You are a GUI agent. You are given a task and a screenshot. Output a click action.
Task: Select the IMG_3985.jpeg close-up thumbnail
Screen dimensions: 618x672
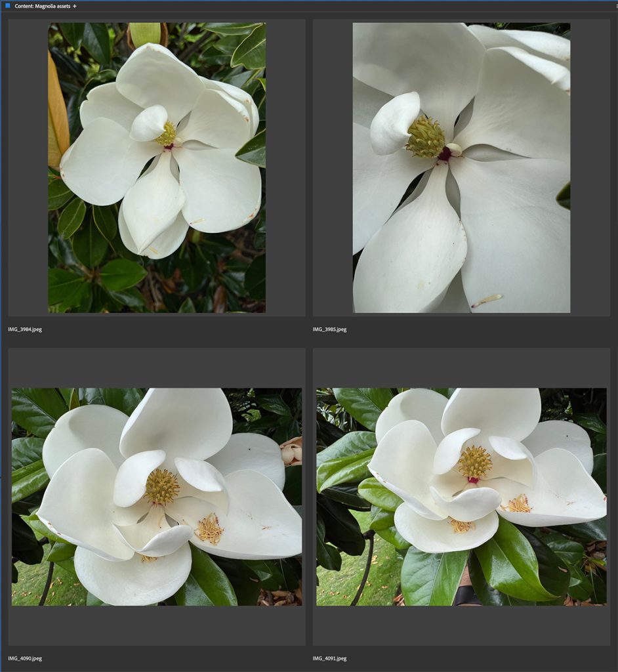pos(461,168)
